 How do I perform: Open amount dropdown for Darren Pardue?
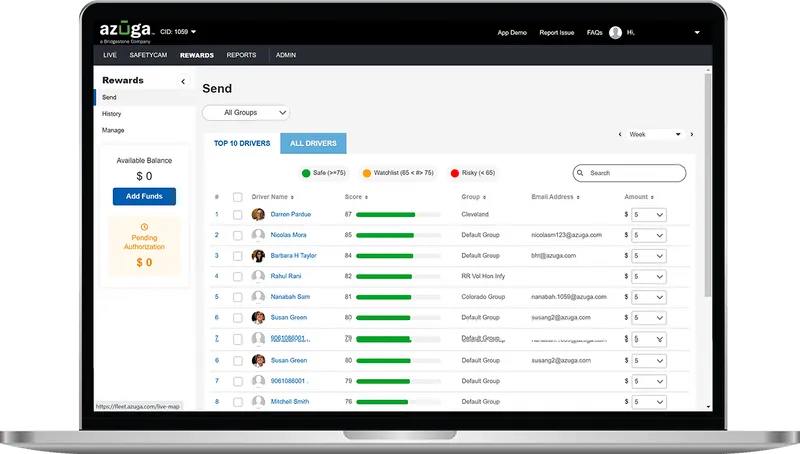pos(648,214)
